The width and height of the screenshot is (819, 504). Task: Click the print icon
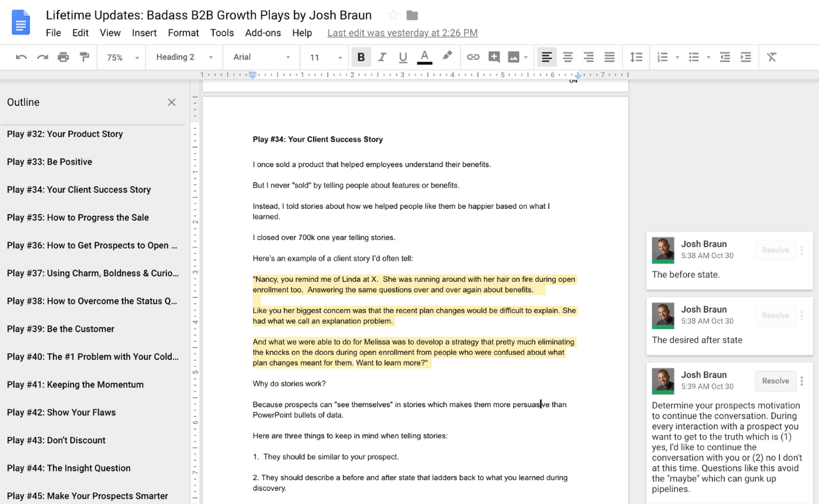tap(63, 57)
